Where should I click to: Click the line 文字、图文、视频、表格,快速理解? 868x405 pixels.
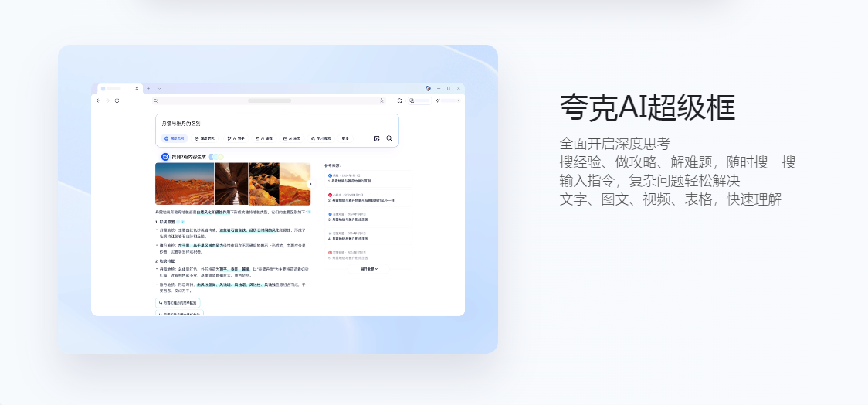(x=670, y=199)
